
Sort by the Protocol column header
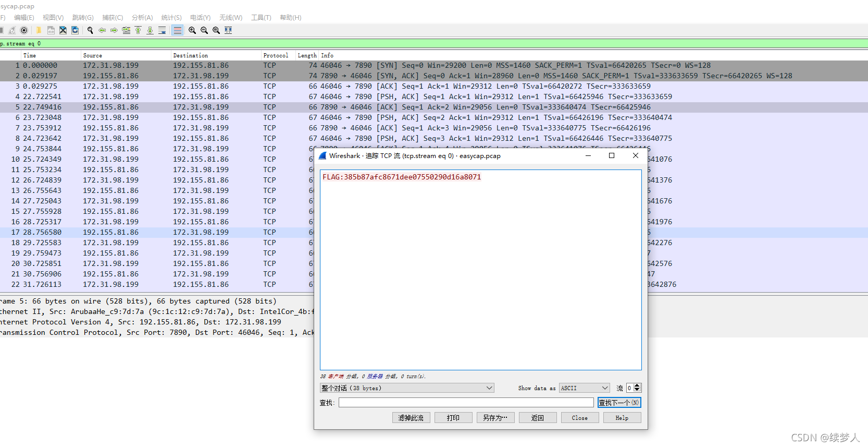click(x=278, y=55)
